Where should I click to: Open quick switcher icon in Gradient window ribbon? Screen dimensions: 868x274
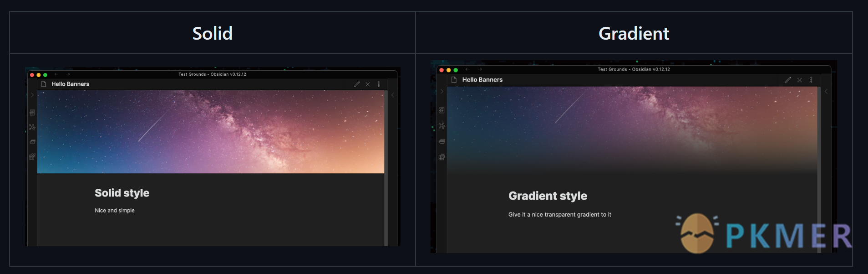442,110
